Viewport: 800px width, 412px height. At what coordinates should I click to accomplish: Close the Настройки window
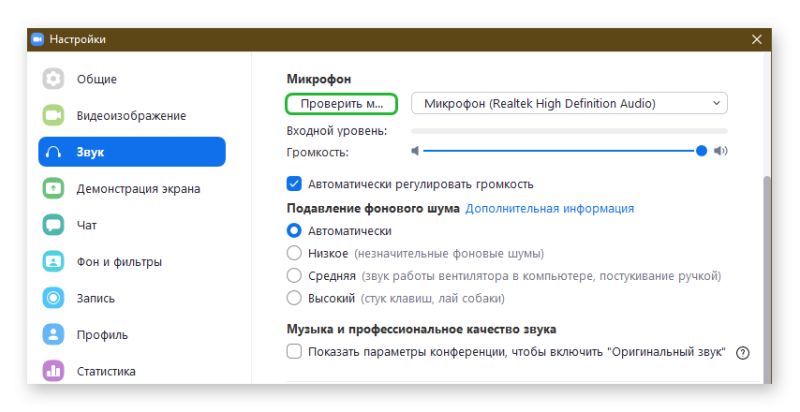point(757,39)
